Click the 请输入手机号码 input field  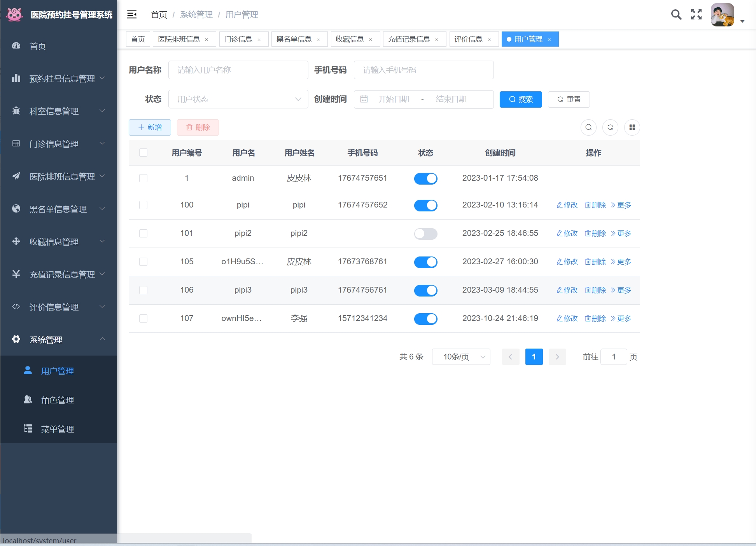[x=423, y=70]
